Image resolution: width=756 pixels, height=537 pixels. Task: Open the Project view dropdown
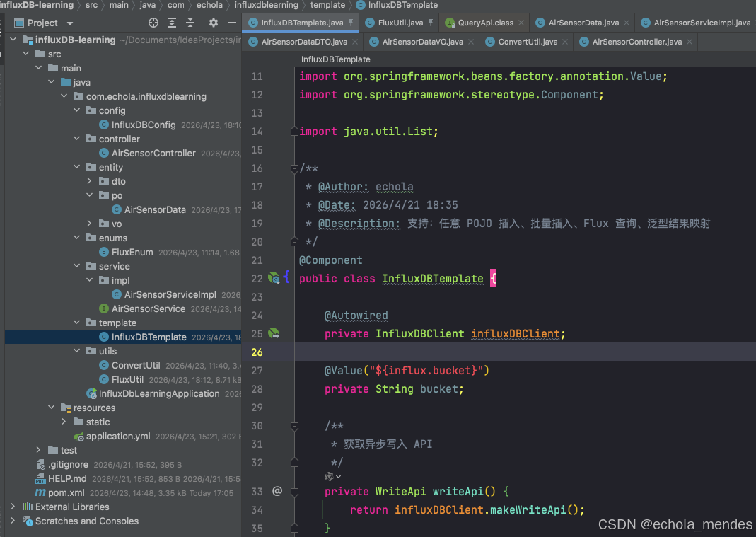(70, 23)
